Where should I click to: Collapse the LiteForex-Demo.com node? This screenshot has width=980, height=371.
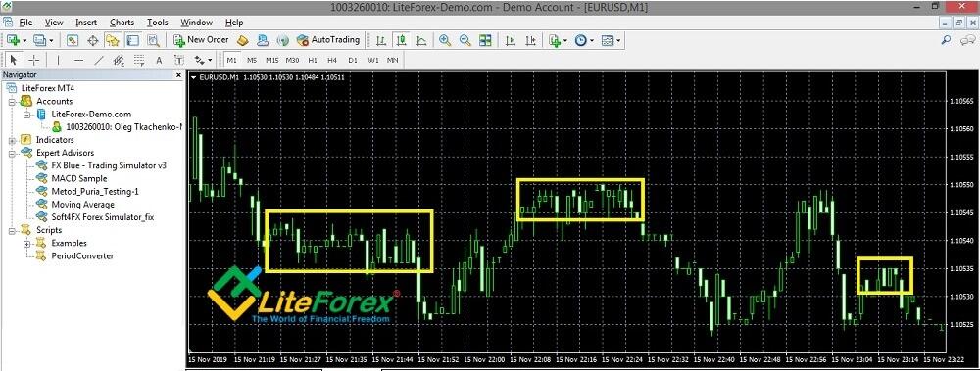pyautogui.click(x=26, y=115)
